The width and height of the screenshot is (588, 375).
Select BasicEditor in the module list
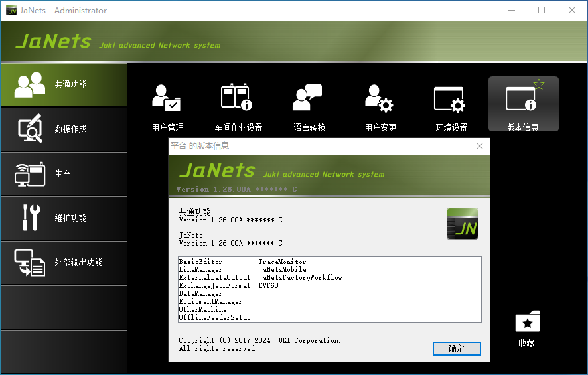pyautogui.click(x=200, y=262)
